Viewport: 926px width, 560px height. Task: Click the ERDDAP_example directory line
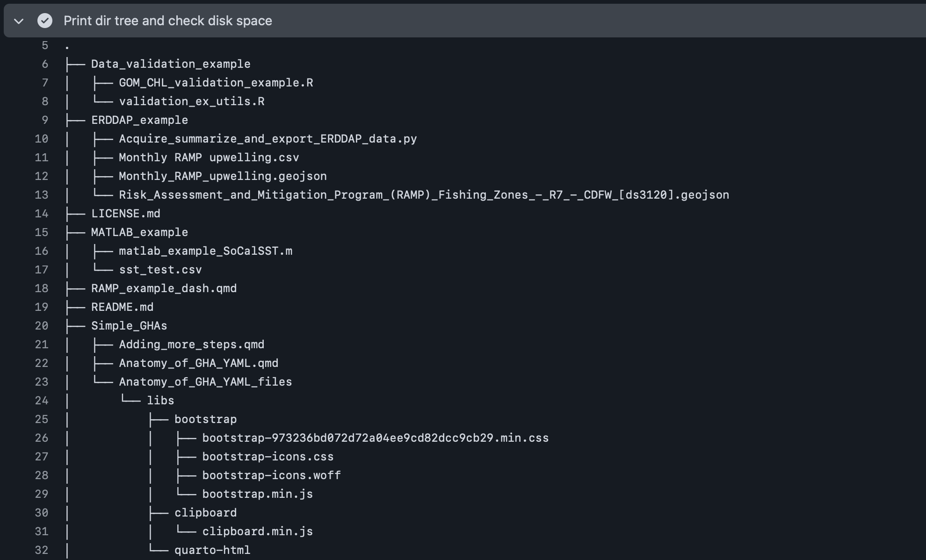[139, 120]
